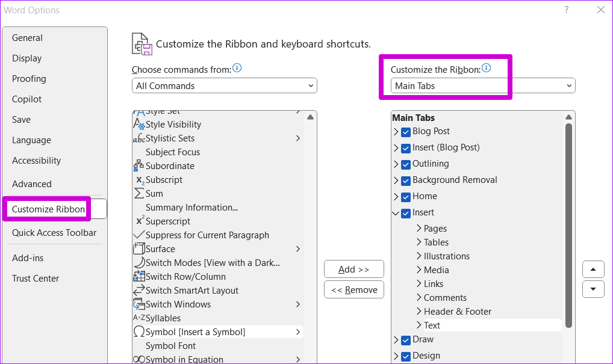This screenshot has width=613, height=364.
Task: Click info icon beside Customize the Ribbon
Action: 486,68
